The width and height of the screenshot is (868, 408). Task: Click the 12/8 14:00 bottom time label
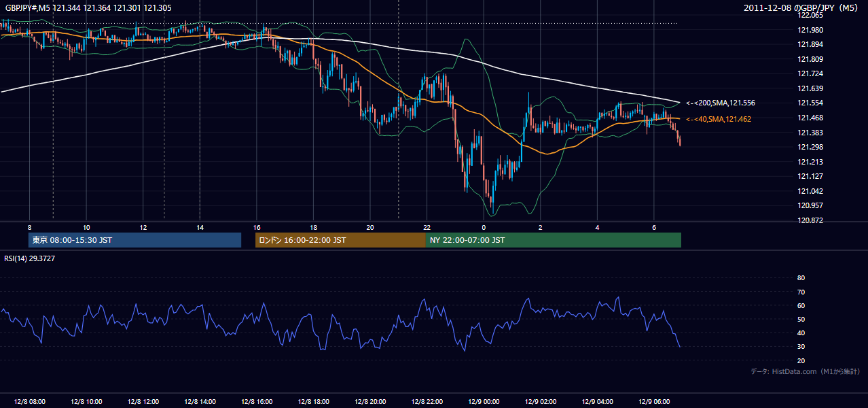pyautogui.click(x=200, y=402)
